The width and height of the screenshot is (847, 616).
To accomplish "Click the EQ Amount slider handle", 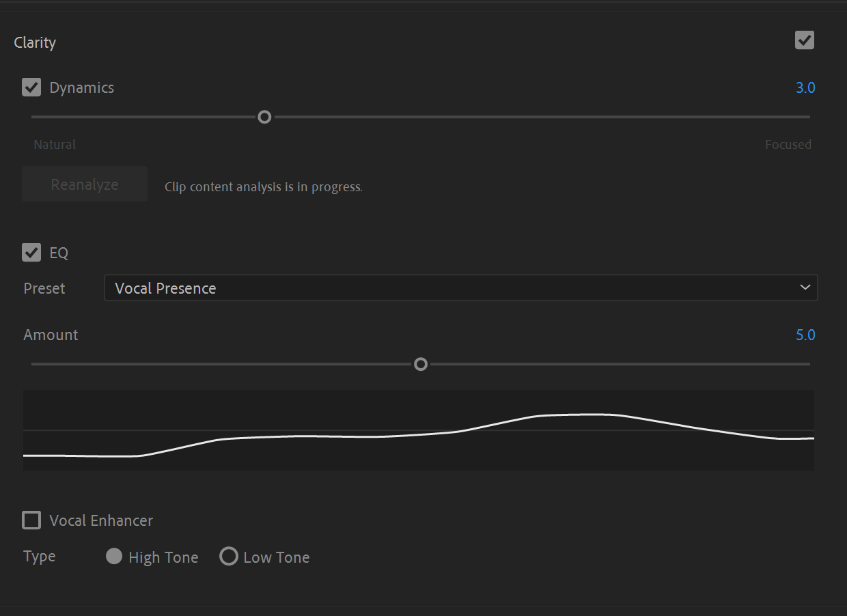I will (x=421, y=364).
